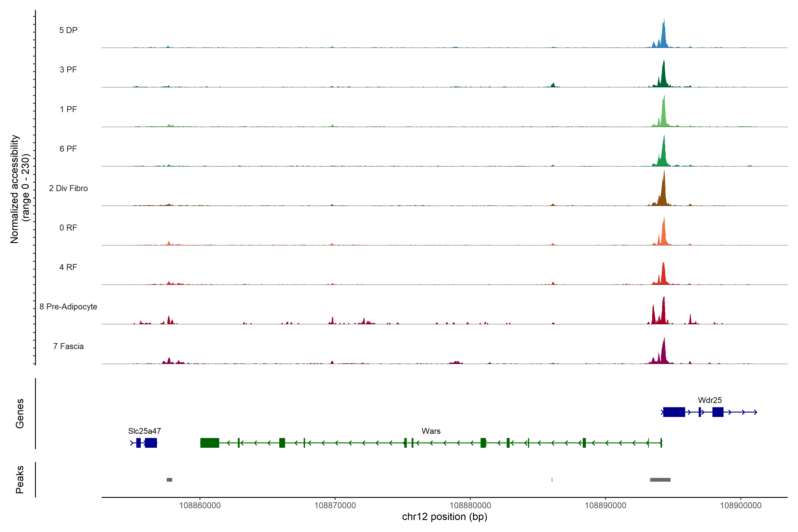
Task: Click the 5 DP track label
Action: pos(68,30)
